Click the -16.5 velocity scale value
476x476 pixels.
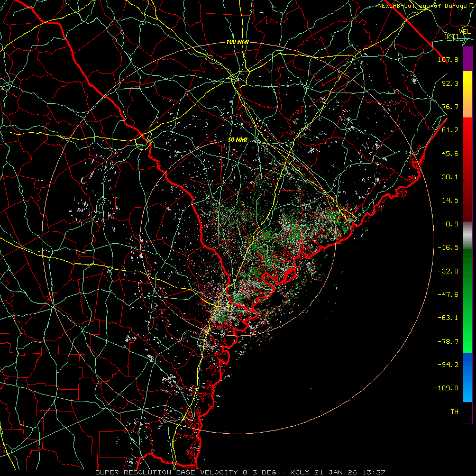pyautogui.click(x=448, y=248)
